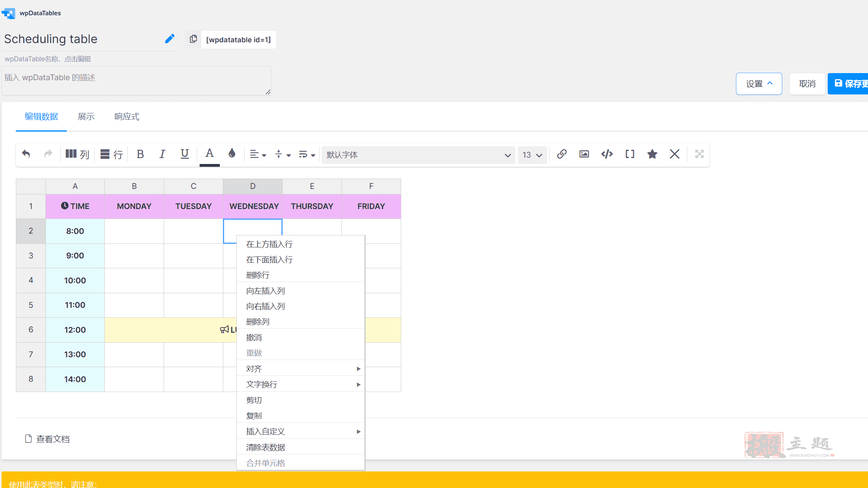This screenshot has height=488, width=868.
Task: Open the row (行) options
Action: [112, 154]
